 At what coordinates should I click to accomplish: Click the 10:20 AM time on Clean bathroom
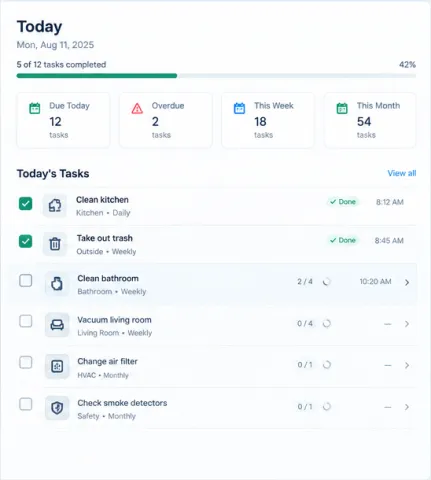point(375,282)
